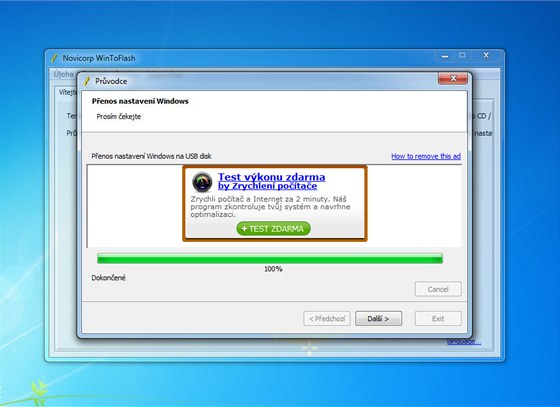
Task: Open the by Zrychlení počítače link
Action: [268, 186]
